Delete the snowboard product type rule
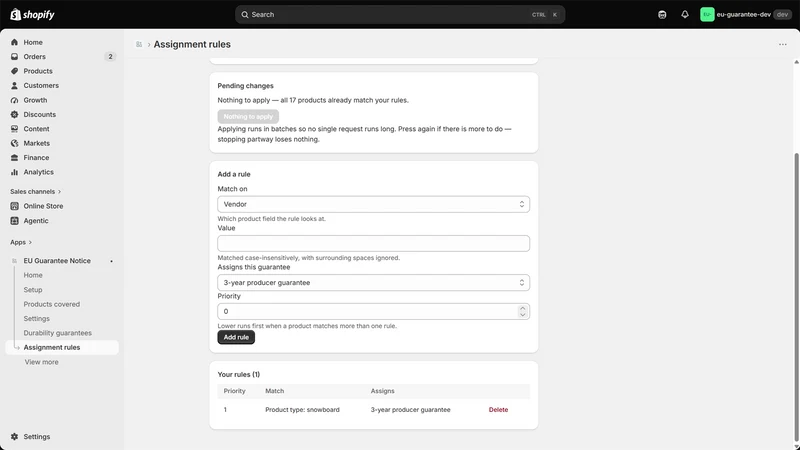The width and height of the screenshot is (800, 450). coord(498,410)
